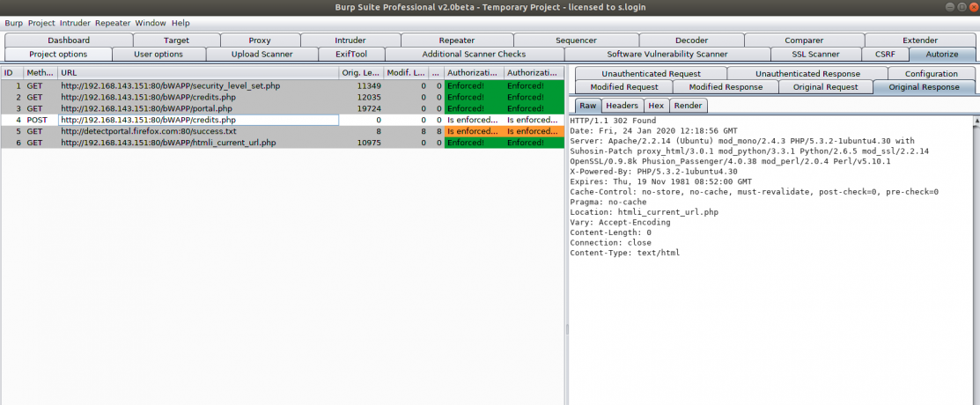Switch to the Proxy tab
This screenshot has height=405, width=980.
point(260,40)
